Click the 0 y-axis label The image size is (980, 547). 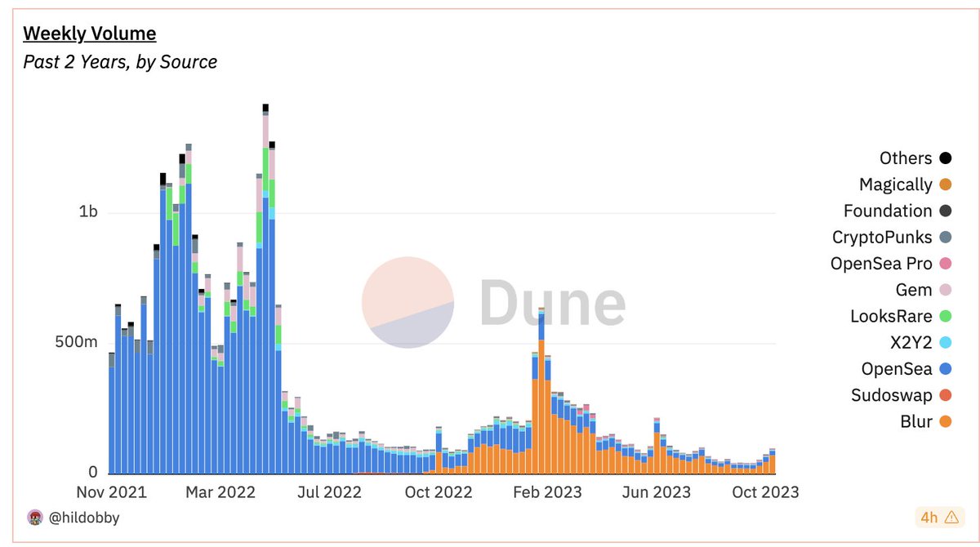pyautogui.click(x=93, y=472)
